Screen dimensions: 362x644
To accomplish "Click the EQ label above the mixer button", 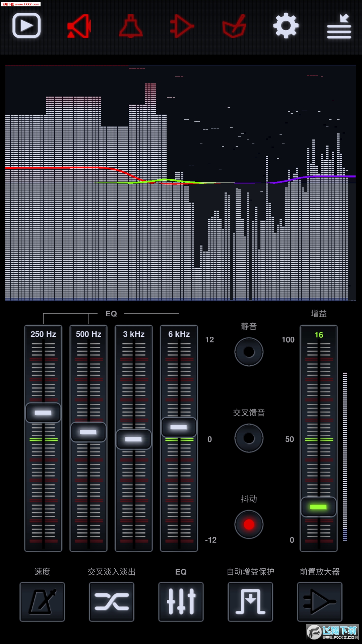I will tap(181, 572).
